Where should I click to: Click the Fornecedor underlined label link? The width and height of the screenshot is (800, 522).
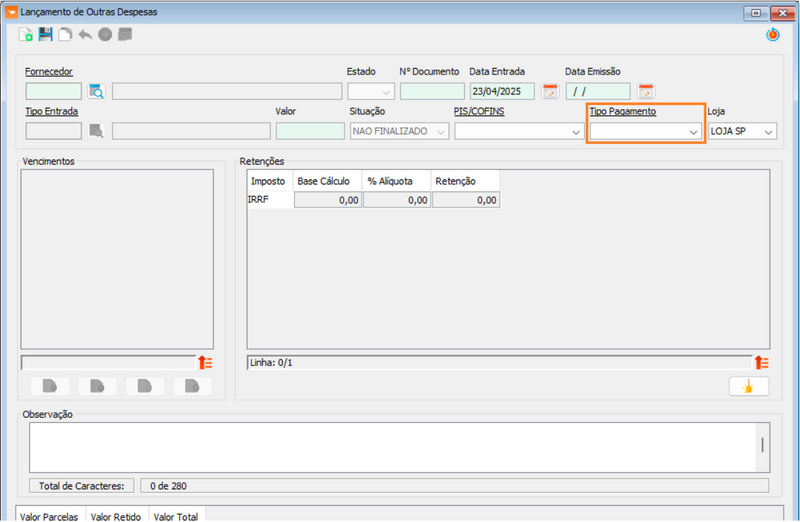(x=49, y=72)
